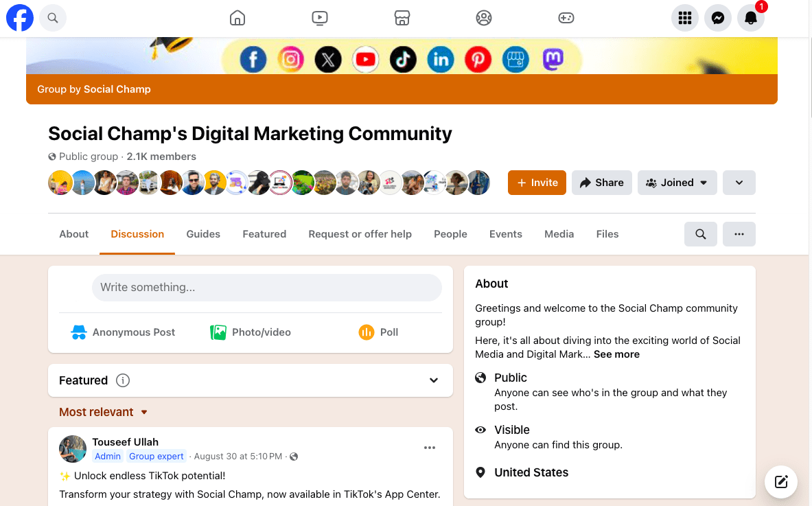Open the Groups icon in the navigation bar
The height and width of the screenshot is (506, 812).
tap(484, 18)
